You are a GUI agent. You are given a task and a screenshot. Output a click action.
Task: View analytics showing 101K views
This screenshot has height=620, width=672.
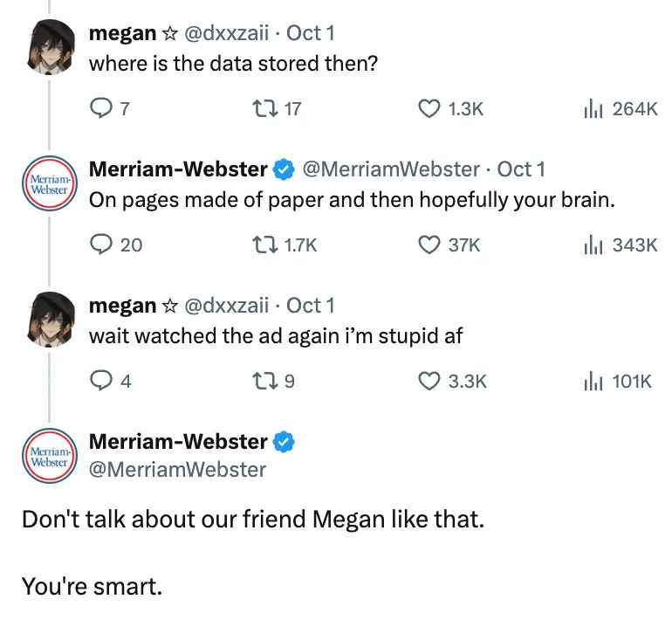click(592, 382)
